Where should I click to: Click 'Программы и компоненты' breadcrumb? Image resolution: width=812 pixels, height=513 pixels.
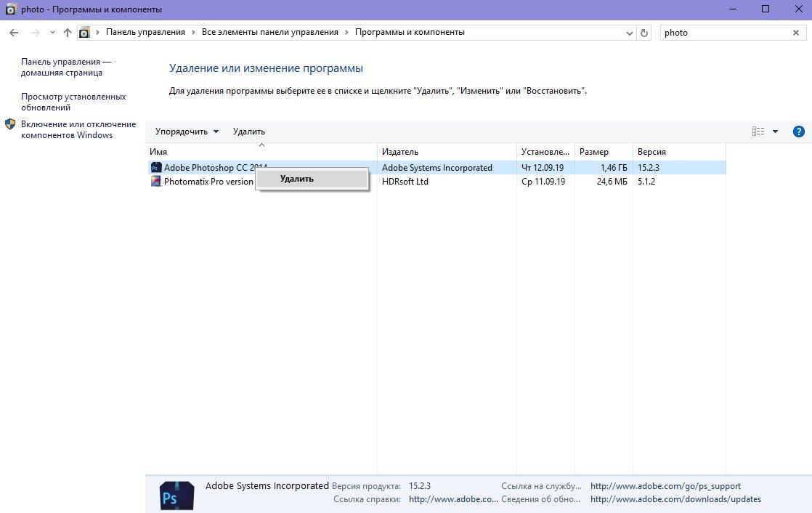coord(410,32)
